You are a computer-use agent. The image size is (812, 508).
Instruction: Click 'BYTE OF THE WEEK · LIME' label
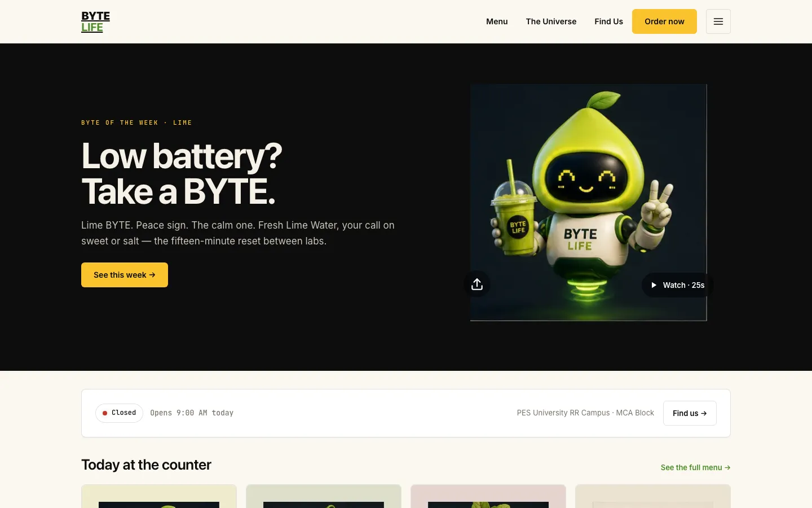136,122
